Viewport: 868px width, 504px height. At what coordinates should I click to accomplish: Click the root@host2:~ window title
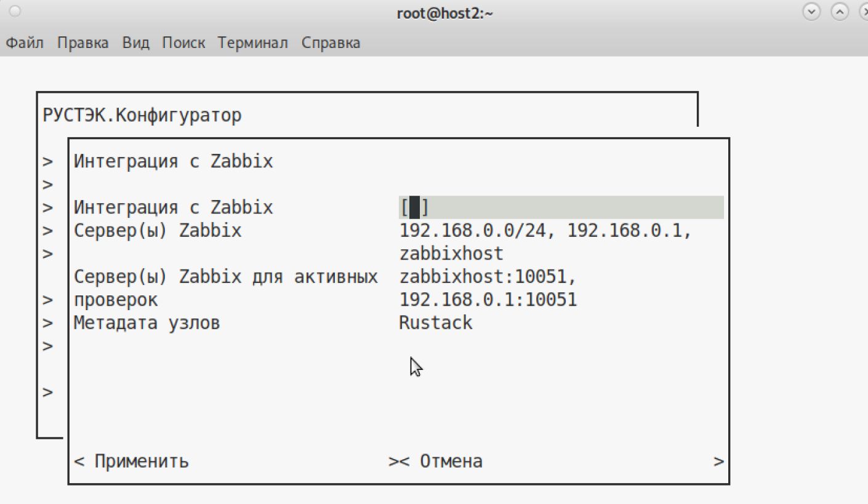(x=445, y=14)
